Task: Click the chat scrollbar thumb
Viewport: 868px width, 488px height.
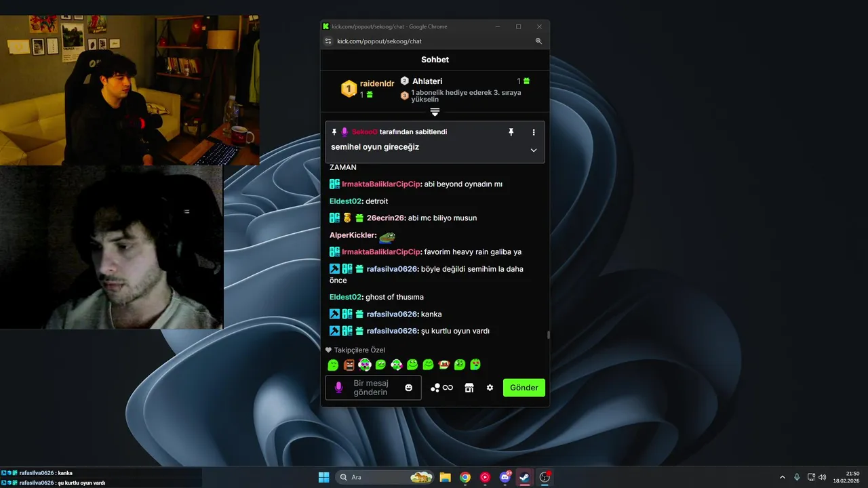Action: [x=548, y=334]
